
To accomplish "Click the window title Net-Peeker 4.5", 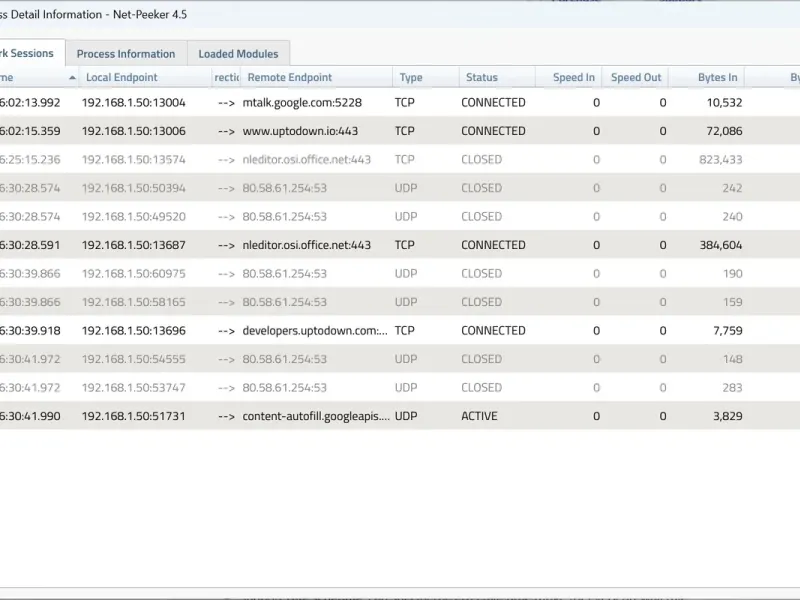I will (x=149, y=14).
